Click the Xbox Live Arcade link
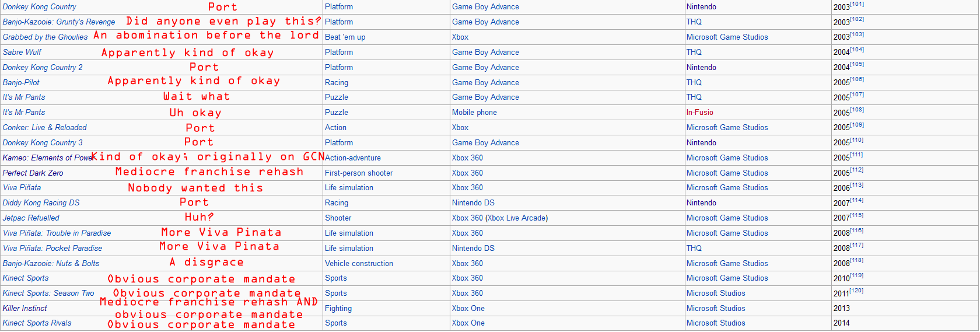The width and height of the screenshot is (980, 332). (x=516, y=218)
